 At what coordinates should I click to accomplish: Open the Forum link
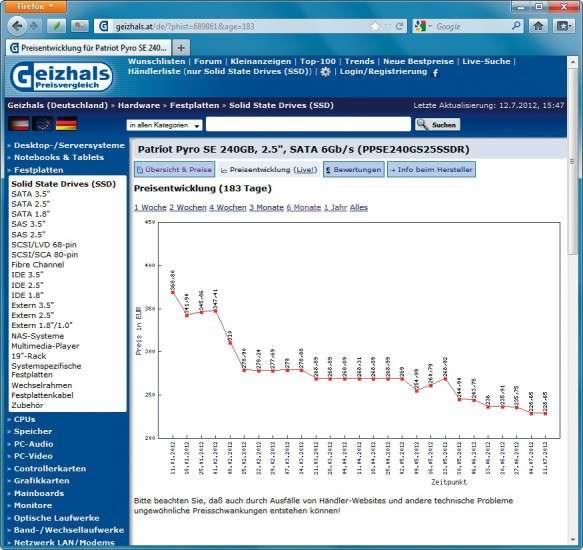click(208, 61)
